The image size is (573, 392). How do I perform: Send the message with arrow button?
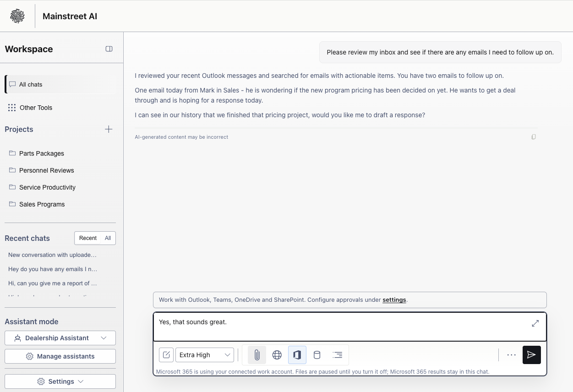(x=532, y=355)
